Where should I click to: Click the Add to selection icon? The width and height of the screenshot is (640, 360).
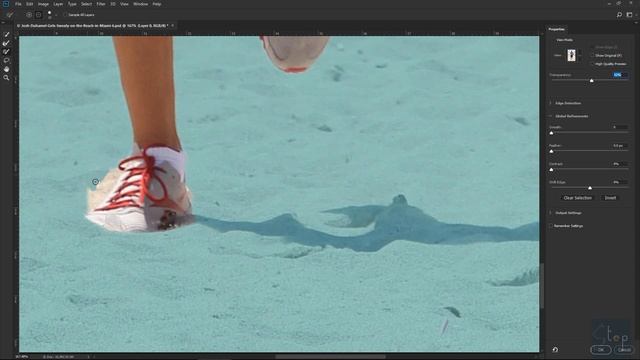point(29,15)
